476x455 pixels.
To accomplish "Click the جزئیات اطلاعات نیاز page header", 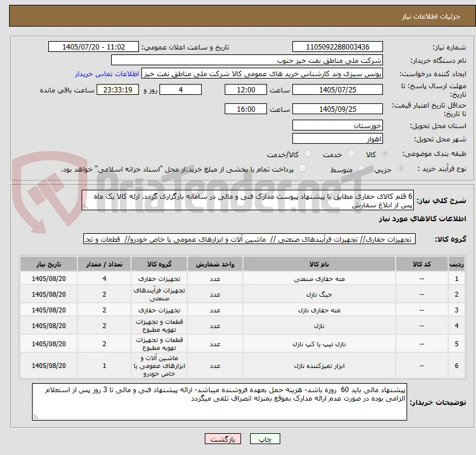I will (431, 16).
